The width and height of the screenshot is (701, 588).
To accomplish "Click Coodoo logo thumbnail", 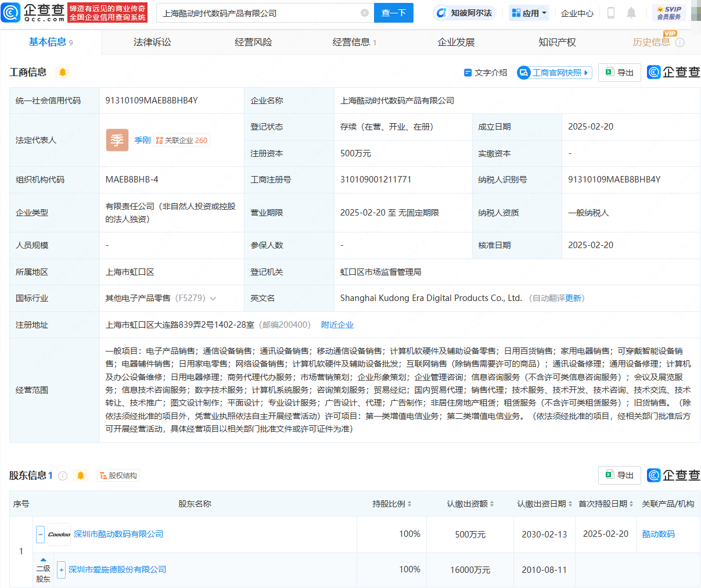I will pyautogui.click(x=59, y=534).
